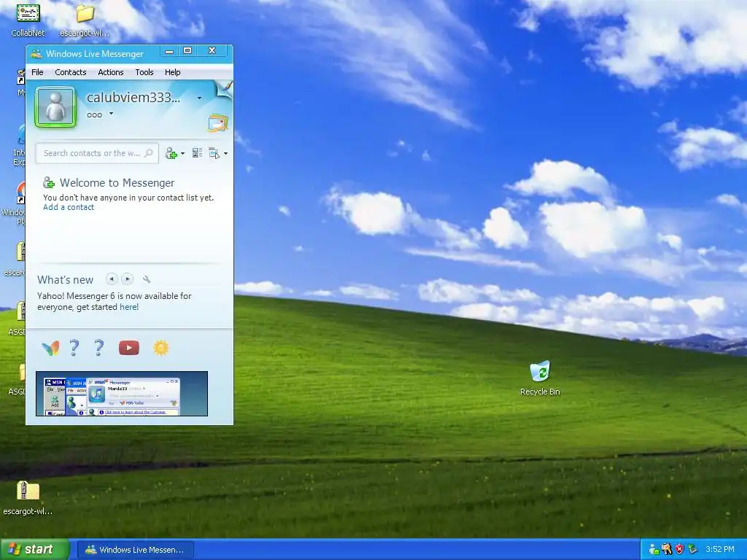This screenshot has height=560, width=747.
Task: Click the keys tray icon
Action: pos(667,550)
